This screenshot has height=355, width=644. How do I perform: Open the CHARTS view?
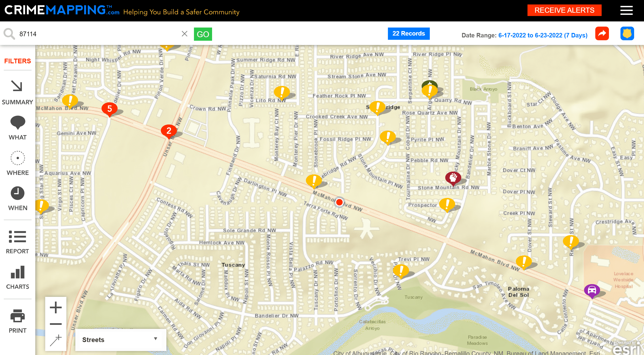tap(17, 278)
